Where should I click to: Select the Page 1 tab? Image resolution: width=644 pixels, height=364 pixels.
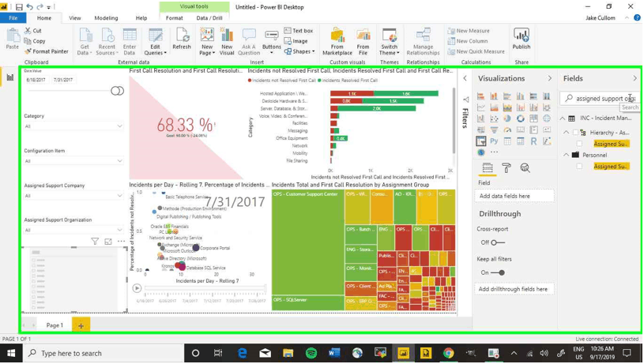point(55,325)
